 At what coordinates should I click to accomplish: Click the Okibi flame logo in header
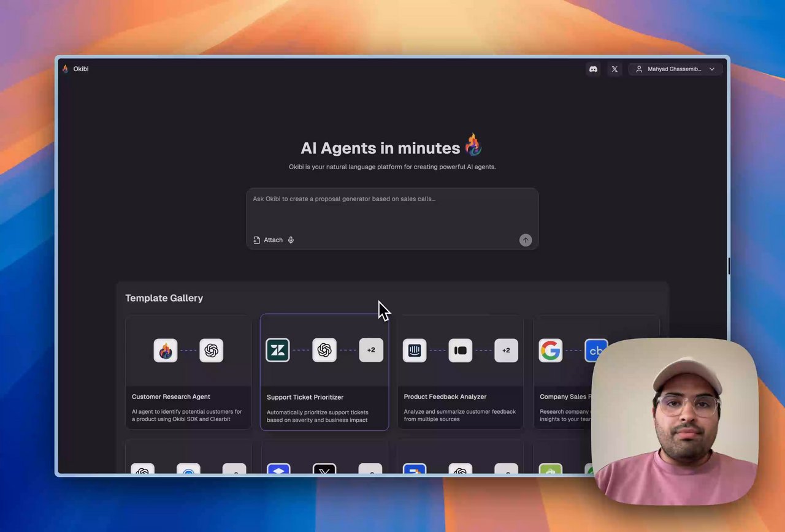coord(66,69)
